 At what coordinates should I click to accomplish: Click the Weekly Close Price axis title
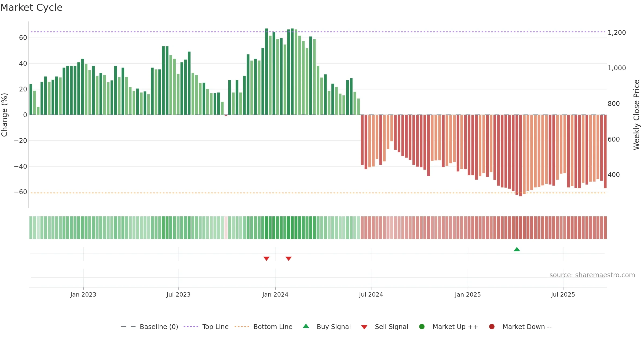pos(636,115)
